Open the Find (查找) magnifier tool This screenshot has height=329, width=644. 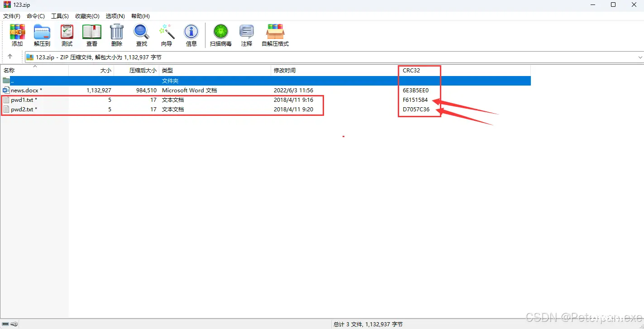click(142, 36)
